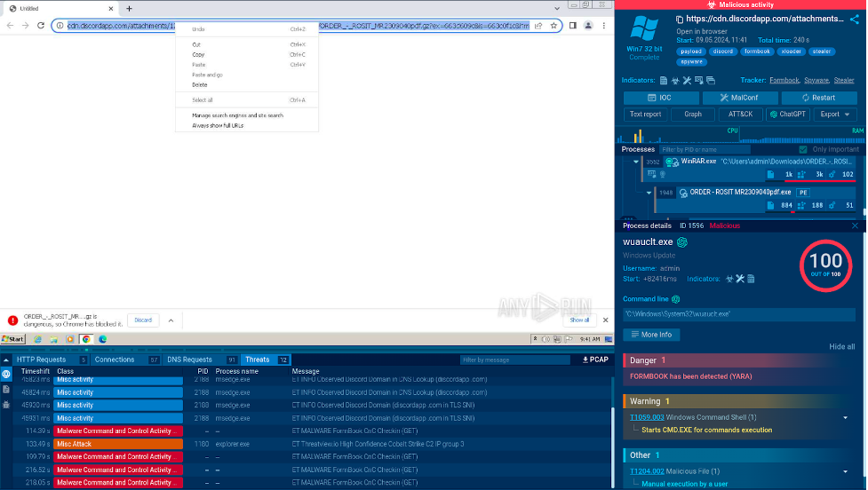The height and width of the screenshot is (490, 868).
Task: Choose Cut from the context menu
Action: coord(247,44)
